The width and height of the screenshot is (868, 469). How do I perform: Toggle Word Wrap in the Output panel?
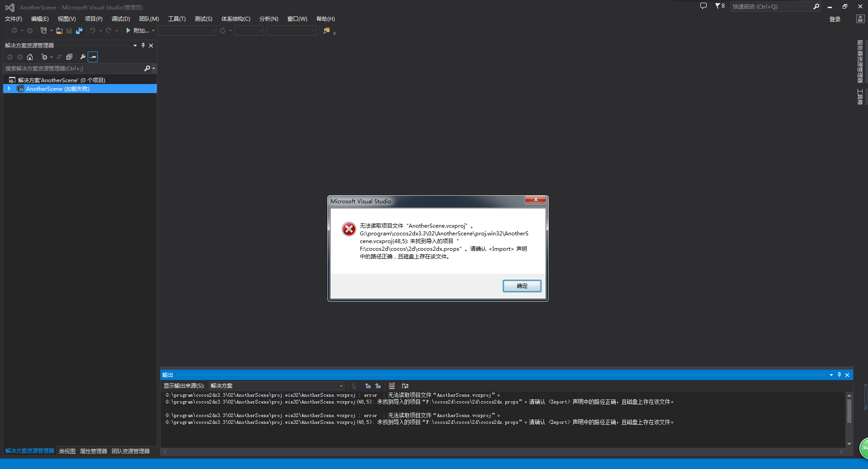point(405,386)
